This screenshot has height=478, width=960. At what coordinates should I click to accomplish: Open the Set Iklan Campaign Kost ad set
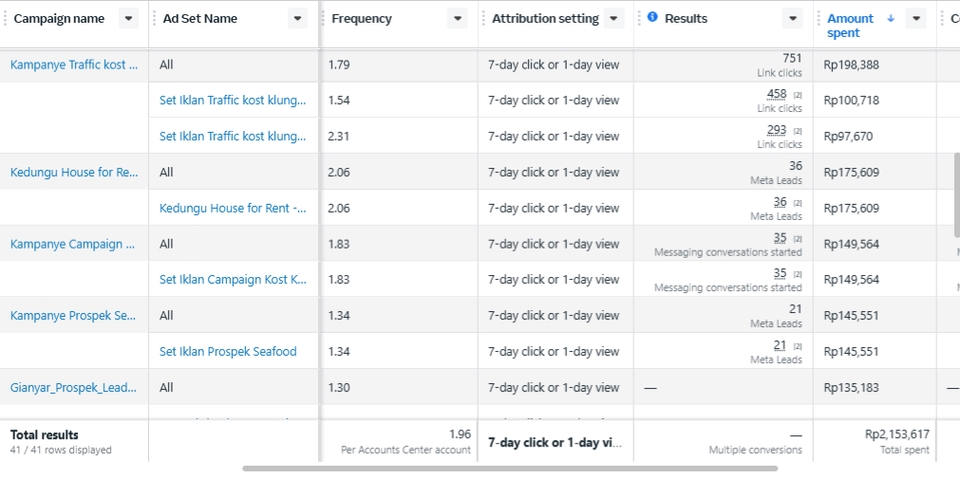point(233,280)
